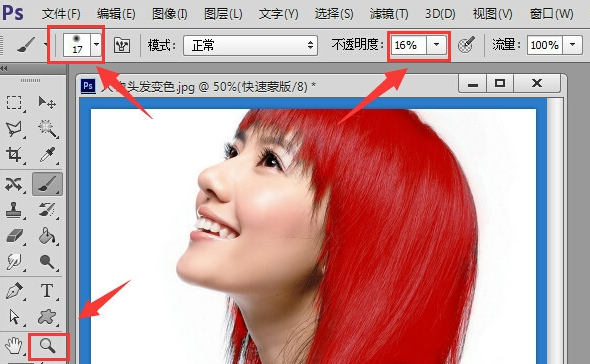Screen dimensions: 590x364
Task: Close the document window
Action: tap(537, 83)
